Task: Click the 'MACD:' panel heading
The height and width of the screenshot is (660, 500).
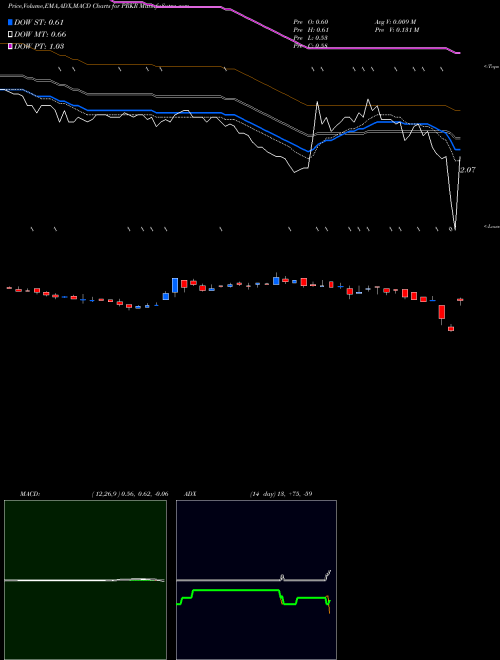Action: (30, 494)
